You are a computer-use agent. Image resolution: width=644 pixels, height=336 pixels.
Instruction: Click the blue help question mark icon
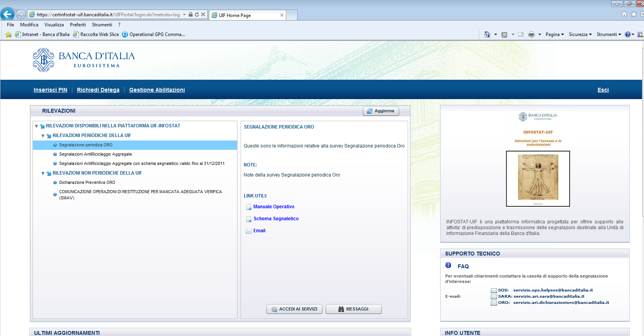[x=628, y=34]
